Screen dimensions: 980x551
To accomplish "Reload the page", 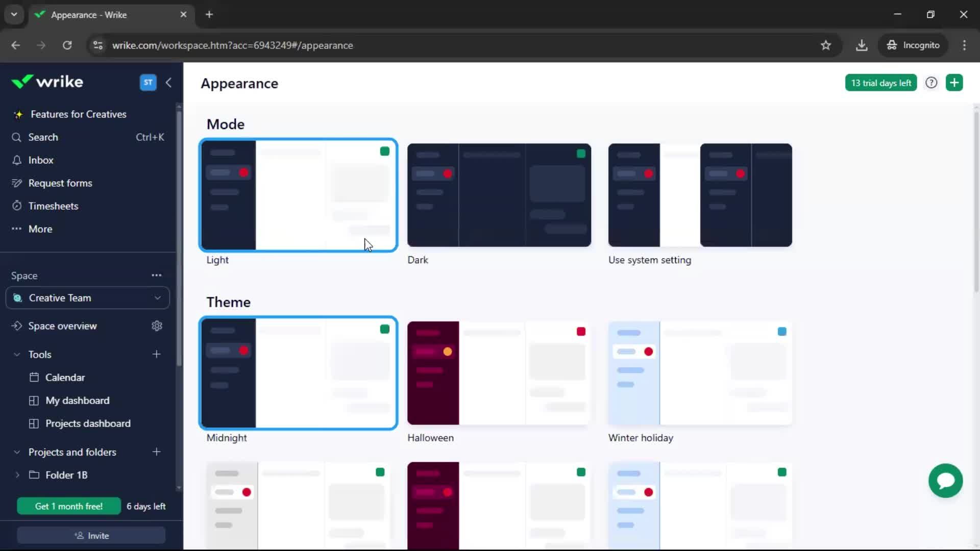I will coord(67,45).
